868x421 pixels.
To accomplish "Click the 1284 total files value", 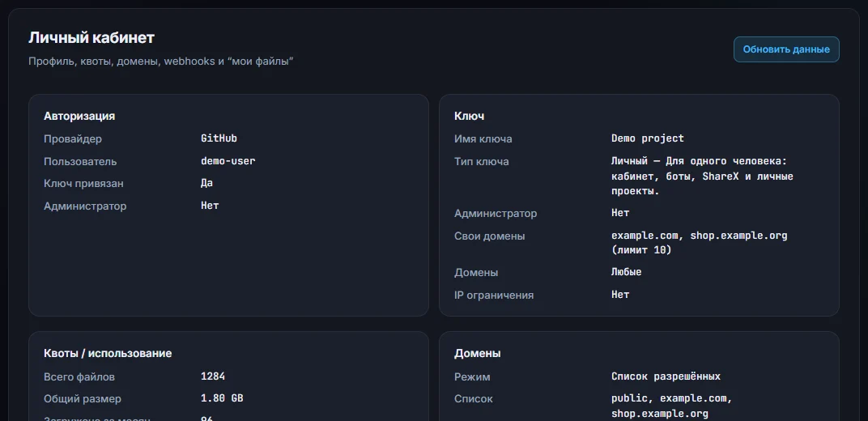I will (213, 376).
